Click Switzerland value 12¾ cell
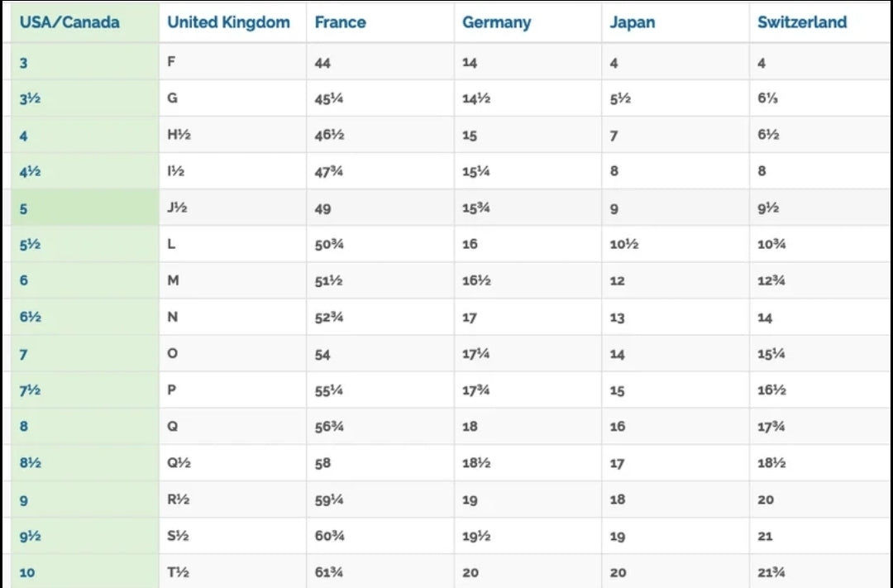This screenshot has height=588, width=893. pos(821,281)
